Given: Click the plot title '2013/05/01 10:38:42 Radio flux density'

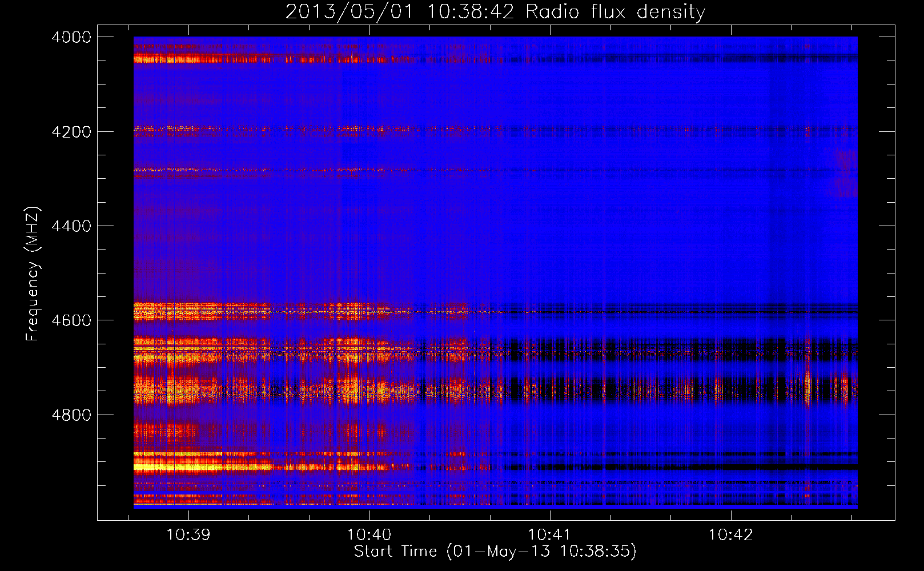Looking at the screenshot, I should [495, 11].
